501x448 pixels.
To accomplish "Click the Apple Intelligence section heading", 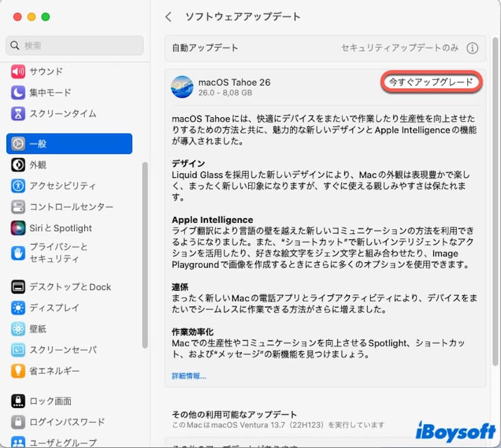I will coord(212,220).
